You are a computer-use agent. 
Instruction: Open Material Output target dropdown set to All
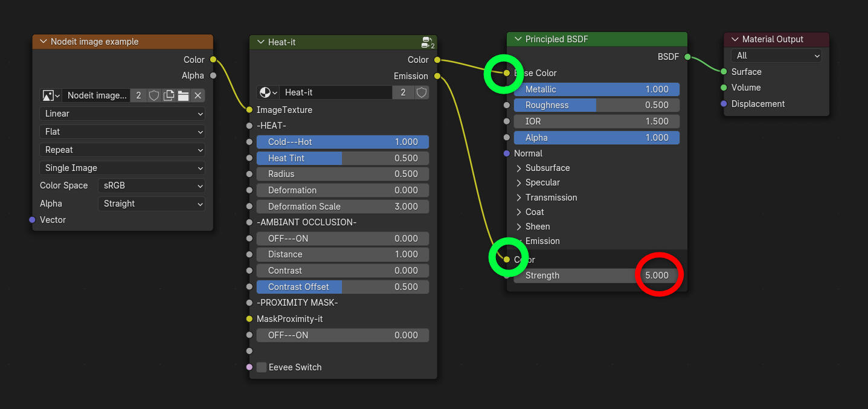coord(776,56)
